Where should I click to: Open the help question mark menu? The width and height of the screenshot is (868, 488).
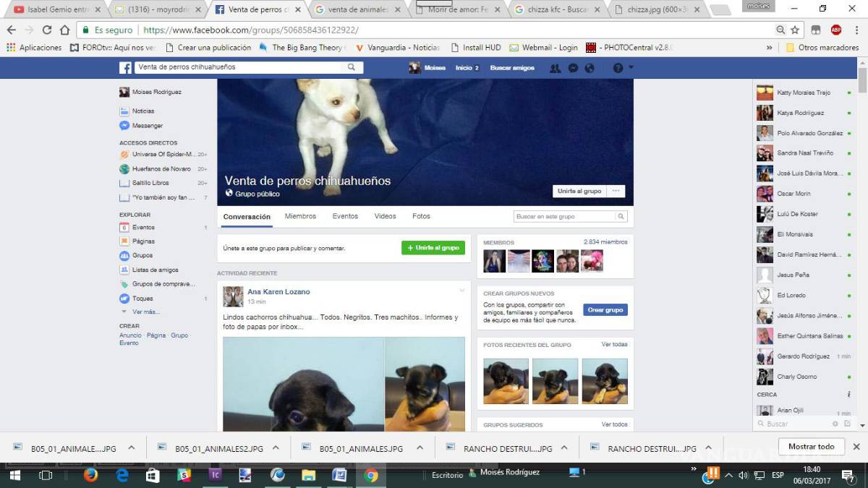(x=616, y=67)
